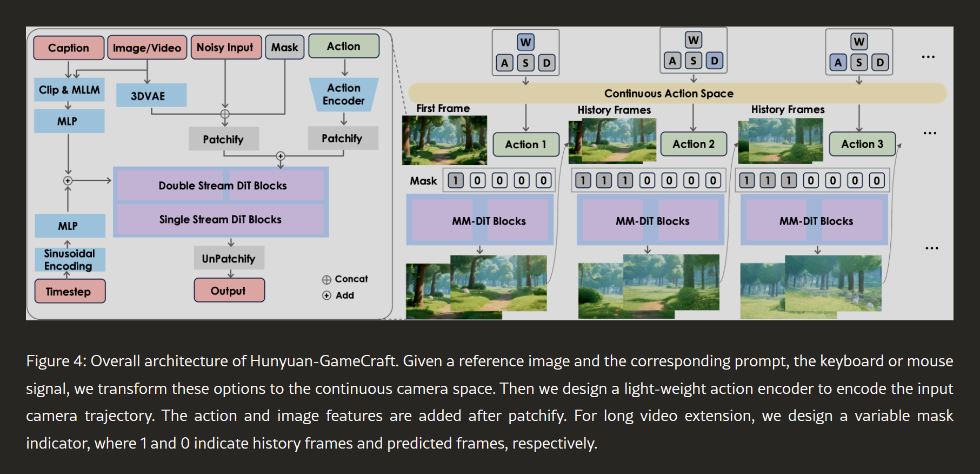Click the Action 3 box
This screenshot has height=474, width=980.
point(862,144)
